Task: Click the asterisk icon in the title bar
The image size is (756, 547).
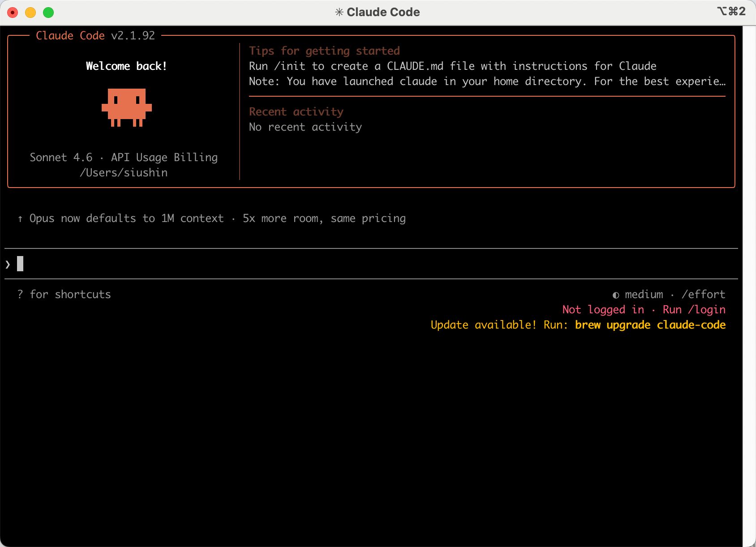Action: 339,12
